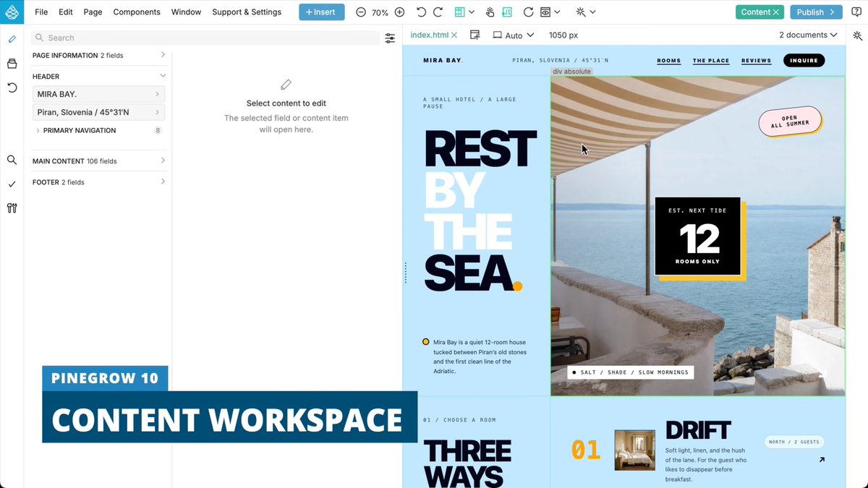The width and height of the screenshot is (868, 488).
Task: Click the Publish button
Action: pyautogui.click(x=816, y=12)
